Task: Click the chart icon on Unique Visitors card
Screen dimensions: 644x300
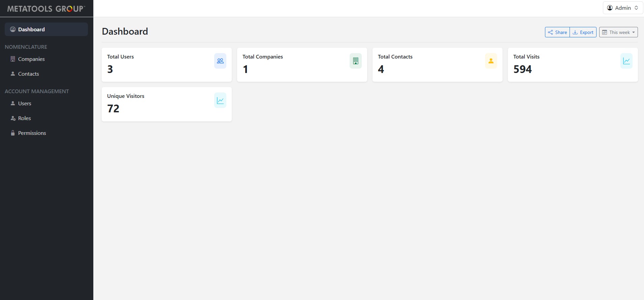Action: pyautogui.click(x=220, y=100)
